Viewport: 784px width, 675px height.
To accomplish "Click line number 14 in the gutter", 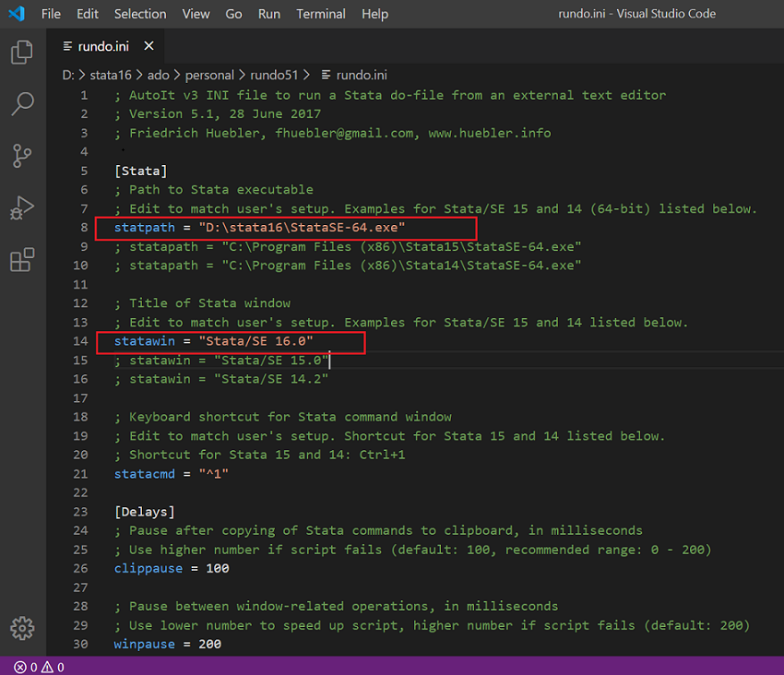I will 80,341.
